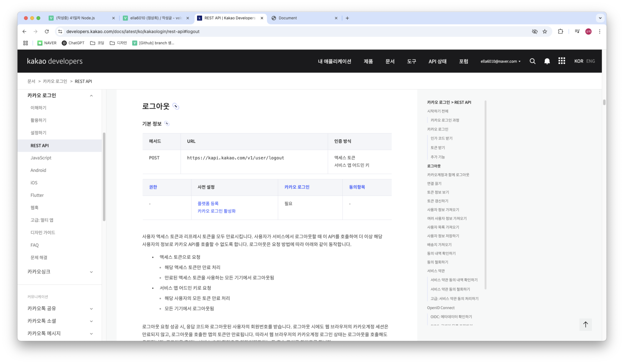Image resolution: width=624 pixels, height=364 pixels.
Task: Open the [Github] branch bookmark
Action: tap(153, 43)
